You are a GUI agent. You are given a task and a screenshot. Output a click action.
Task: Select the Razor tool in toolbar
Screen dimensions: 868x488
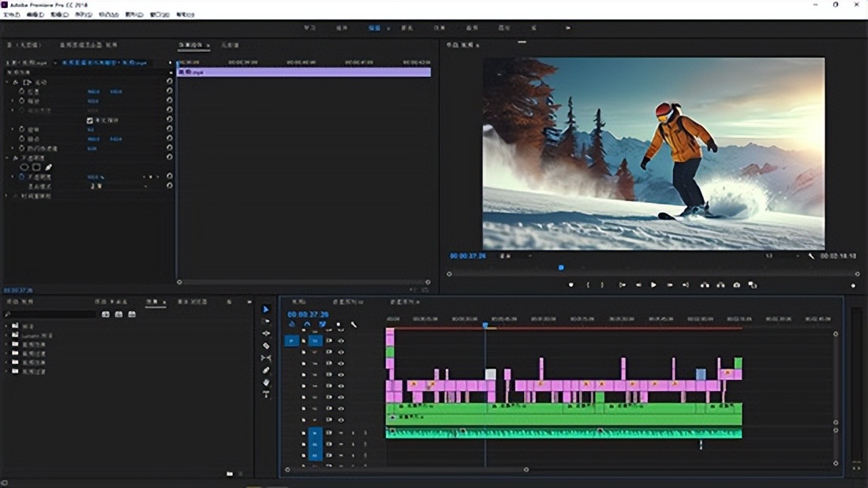click(x=266, y=345)
